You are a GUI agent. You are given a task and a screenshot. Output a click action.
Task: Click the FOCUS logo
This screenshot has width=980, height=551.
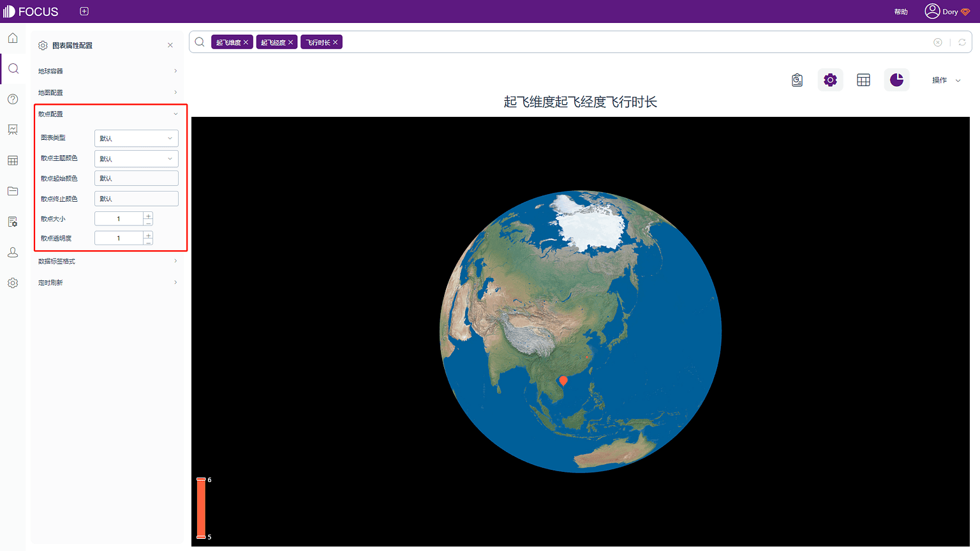pyautogui.click(x=31, y=11)
